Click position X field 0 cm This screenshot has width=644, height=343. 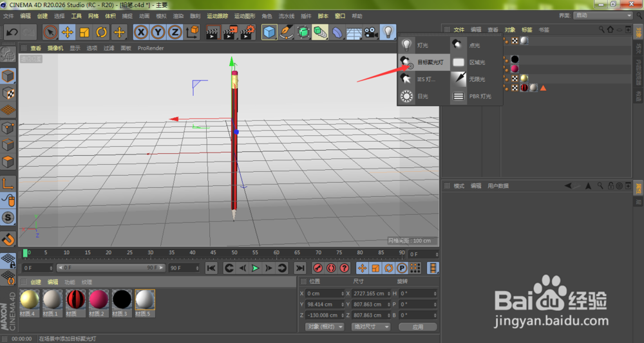[x=325, y=293]
